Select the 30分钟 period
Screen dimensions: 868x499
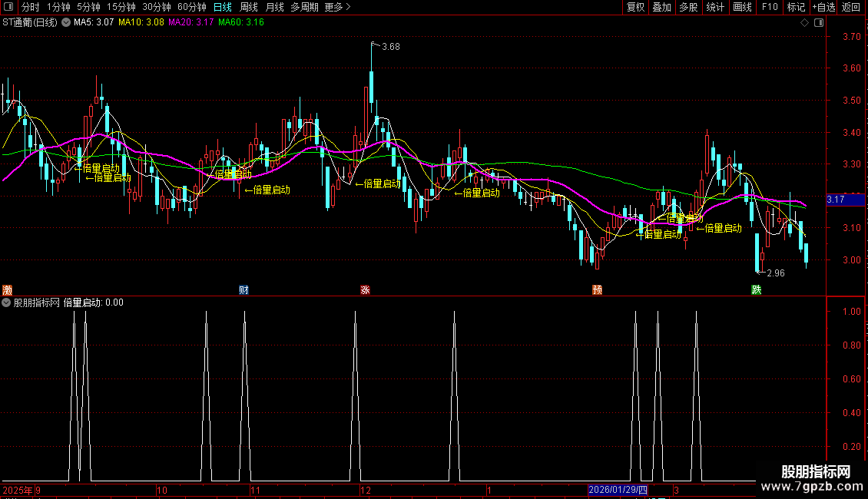157,7
